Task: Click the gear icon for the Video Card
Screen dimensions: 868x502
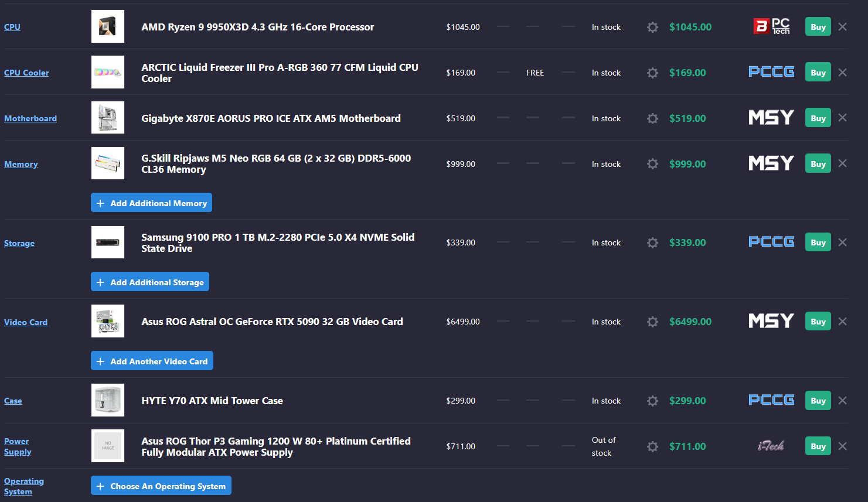Action: click(x=652, y=322)
